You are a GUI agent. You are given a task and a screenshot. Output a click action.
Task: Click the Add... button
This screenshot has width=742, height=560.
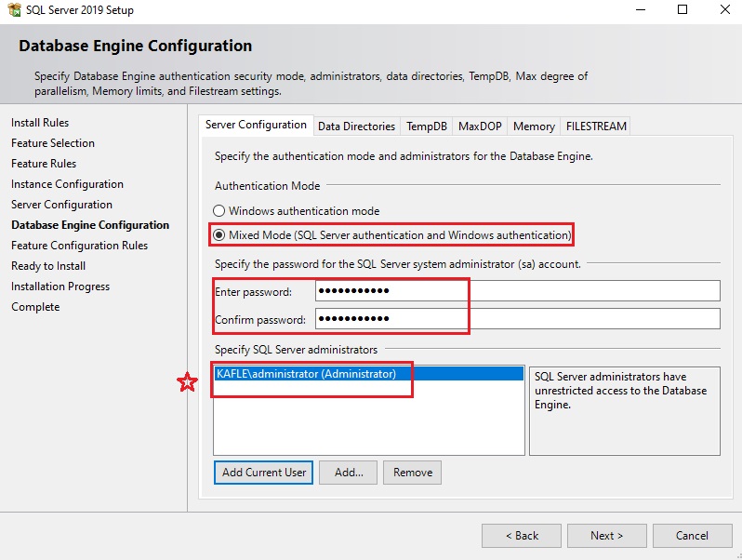pos(349,473)
